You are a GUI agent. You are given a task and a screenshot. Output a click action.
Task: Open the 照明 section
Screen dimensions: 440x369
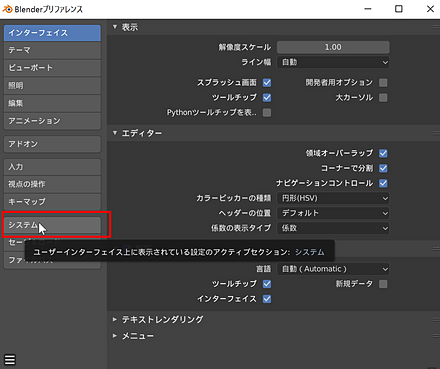[52, 85]
